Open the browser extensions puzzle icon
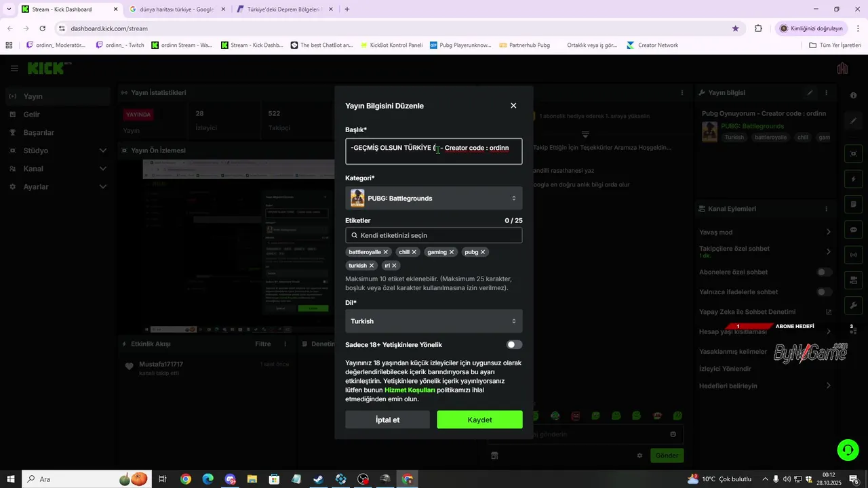The height and width of the screenshot is (488, 868). coord(758,28)
